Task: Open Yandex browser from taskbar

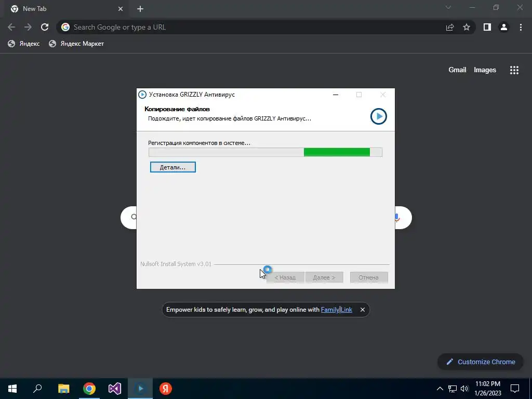Action: click(166, 389)
